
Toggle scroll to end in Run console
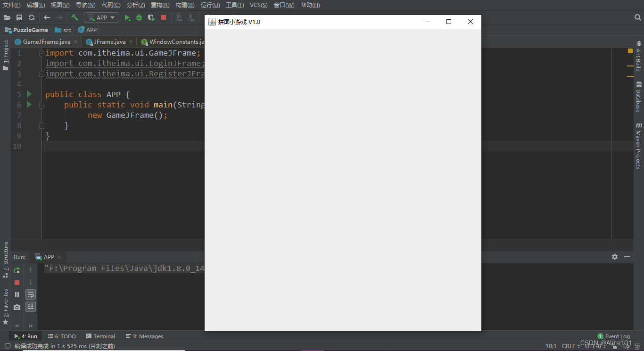31,307
